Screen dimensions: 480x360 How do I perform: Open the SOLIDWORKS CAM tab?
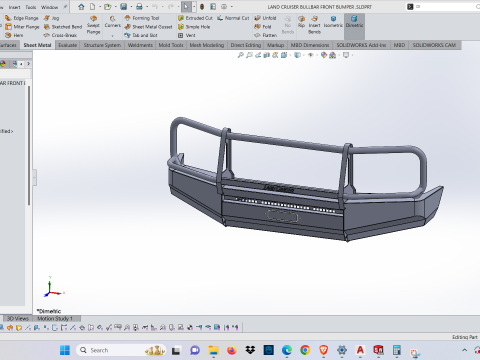point(434,45)
